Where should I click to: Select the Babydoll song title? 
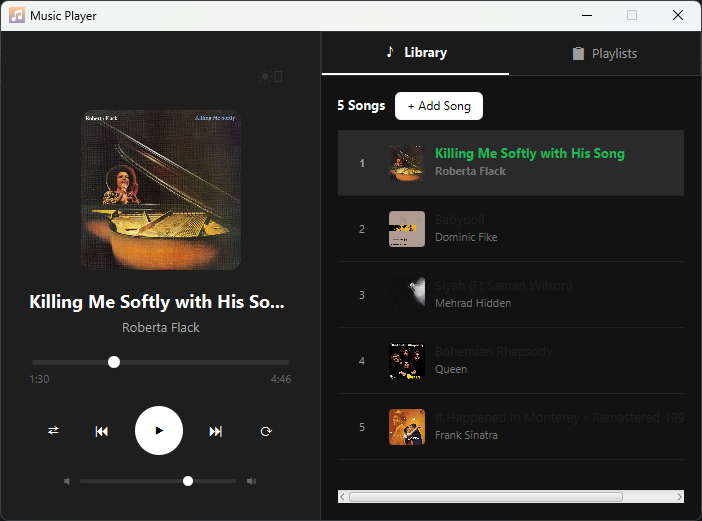[x=460, y=219]
